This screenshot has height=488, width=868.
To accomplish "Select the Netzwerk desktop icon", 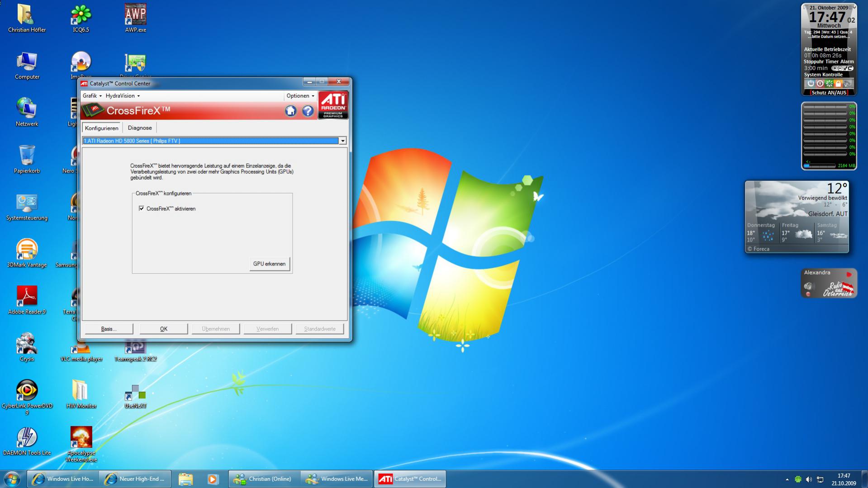I will pos(27,113).
